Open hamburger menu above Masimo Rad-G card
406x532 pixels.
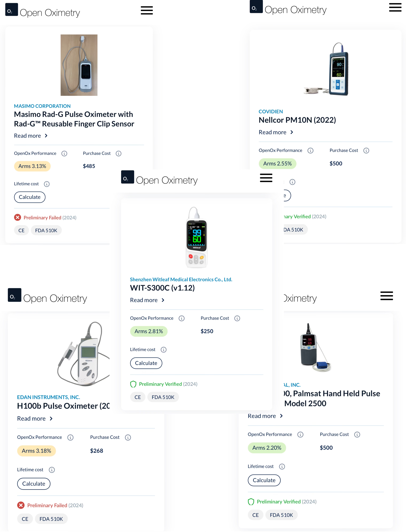147,10
